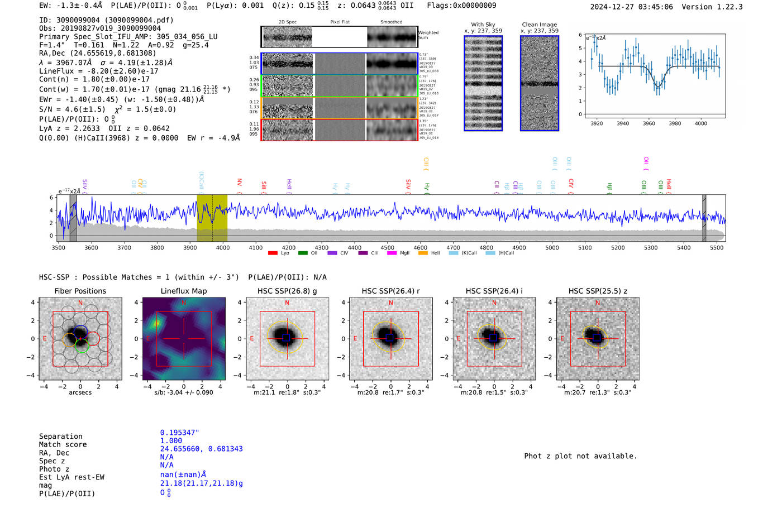This screenshot has width=782, height=532.
Task: Click the yellow highlighted region in the spectrum
Action: point(212,218)
